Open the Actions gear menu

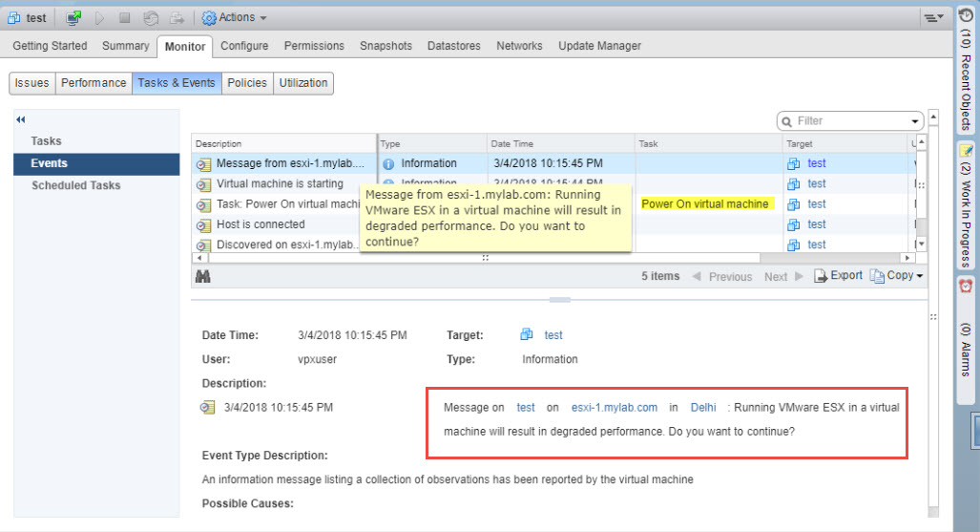(235, 17)
